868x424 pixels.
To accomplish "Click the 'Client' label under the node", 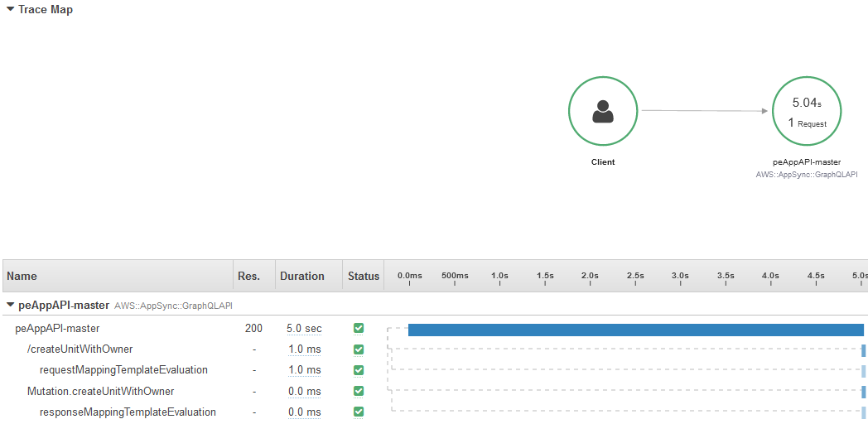I will pos(603,162).
